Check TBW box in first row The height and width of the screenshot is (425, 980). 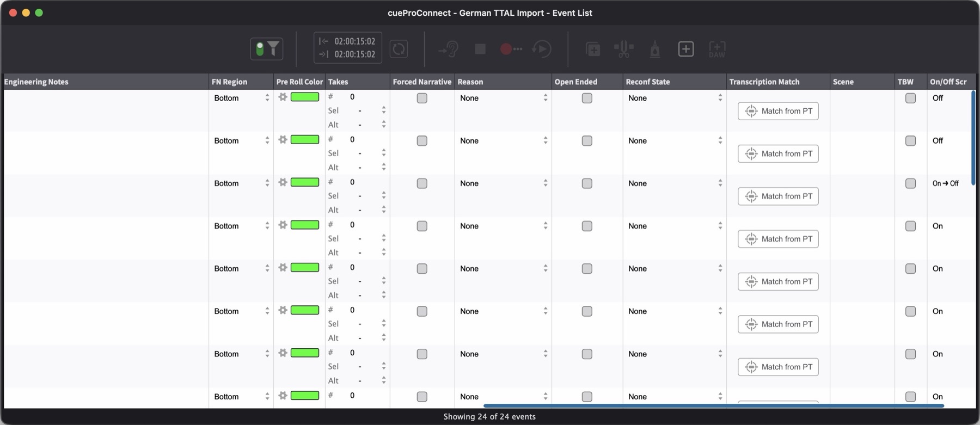(x=910, y=98)
